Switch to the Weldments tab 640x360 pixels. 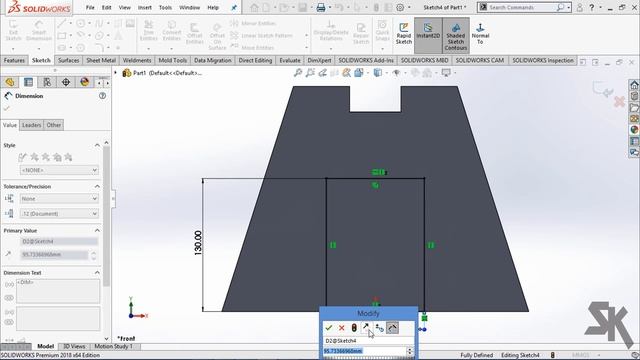(137, 60)
